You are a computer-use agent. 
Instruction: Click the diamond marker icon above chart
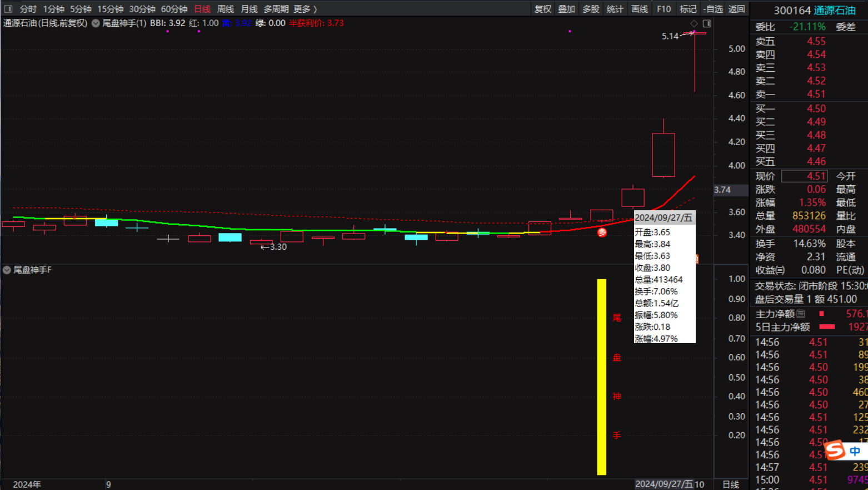tap(694, 23)
